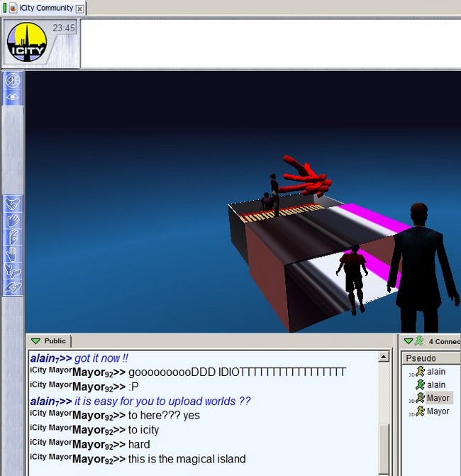Click the chat vertical scrollbar thumb

pos(384,450)
